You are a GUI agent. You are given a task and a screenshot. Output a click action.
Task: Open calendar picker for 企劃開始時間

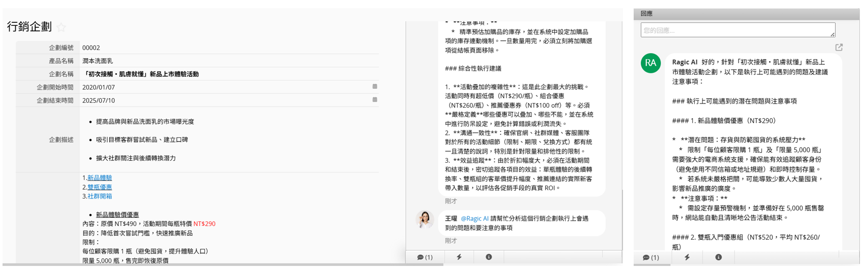coord(375,86)
